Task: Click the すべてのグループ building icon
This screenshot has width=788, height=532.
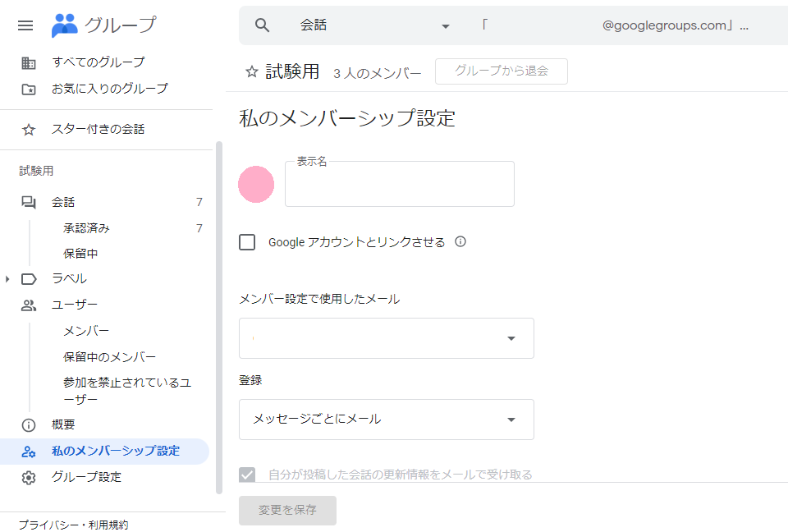Action: (x=29, y=63)
